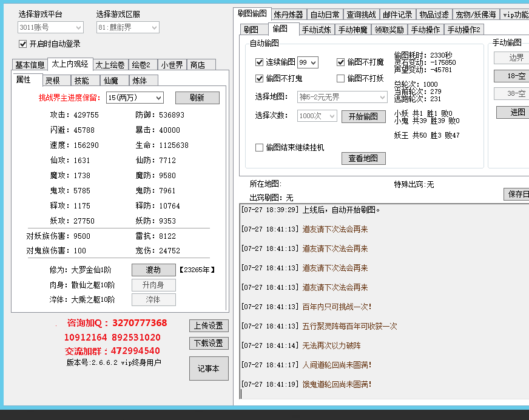Open 选择游戏区服 dropdown showing 81:麒衔界

[127, 28]
